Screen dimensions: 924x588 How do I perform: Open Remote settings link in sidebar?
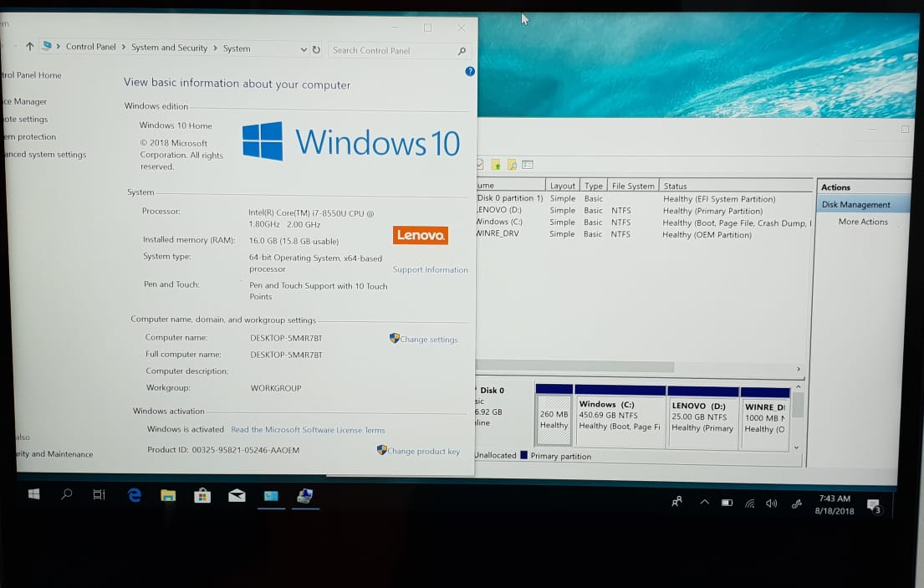click(x=25, y=119)
